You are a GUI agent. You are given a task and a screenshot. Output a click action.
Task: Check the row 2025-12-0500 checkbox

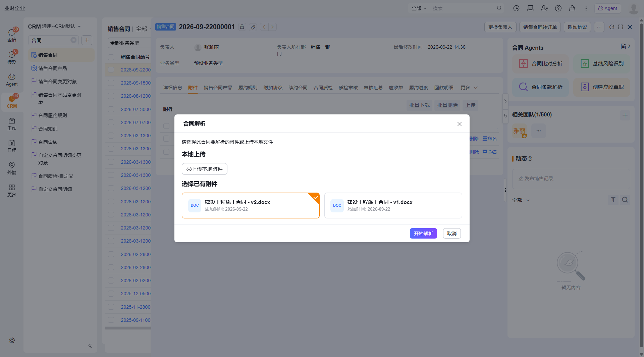click(x=111, y=294)
